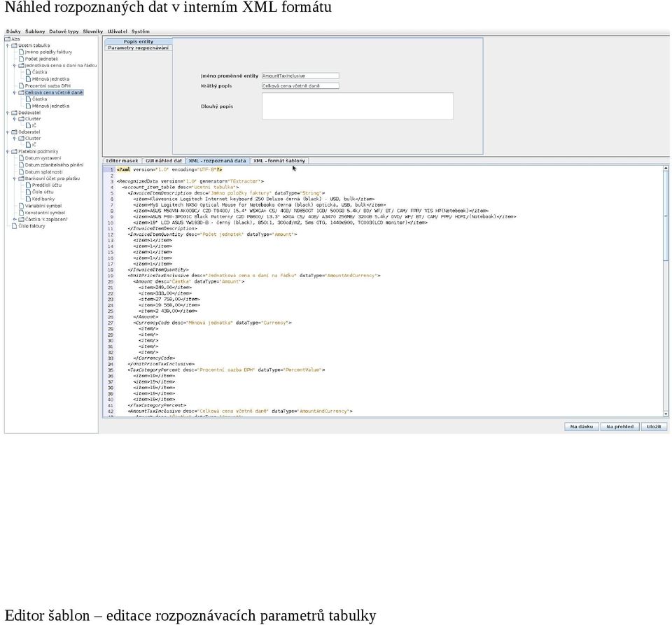The width and height of the screenshot is (672, 625).
Task: Click the scroll down arrow of XML editor
Action: click(x=666, y=414)
